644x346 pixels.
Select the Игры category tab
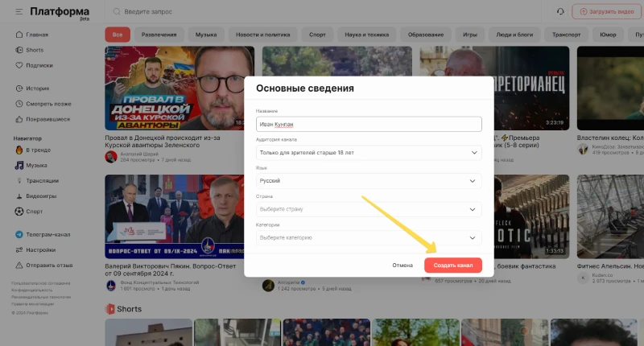470,35
